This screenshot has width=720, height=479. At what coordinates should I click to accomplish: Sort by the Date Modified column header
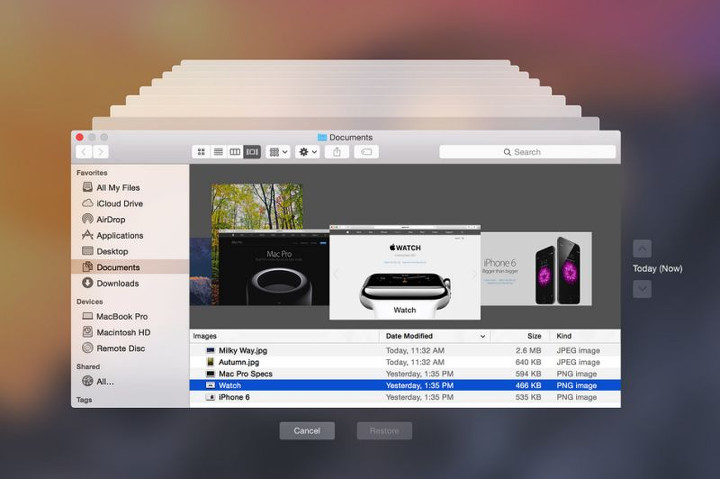pyautogui.click(x=435, y=336)
